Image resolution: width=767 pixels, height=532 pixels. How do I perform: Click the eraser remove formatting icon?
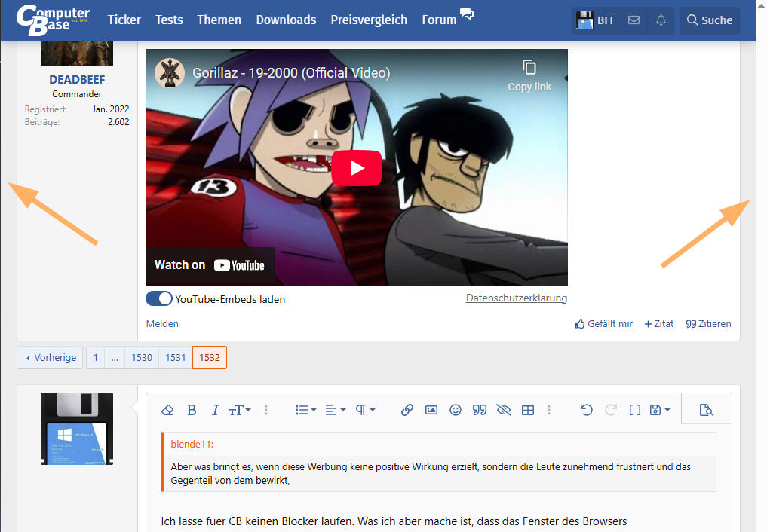167,411
